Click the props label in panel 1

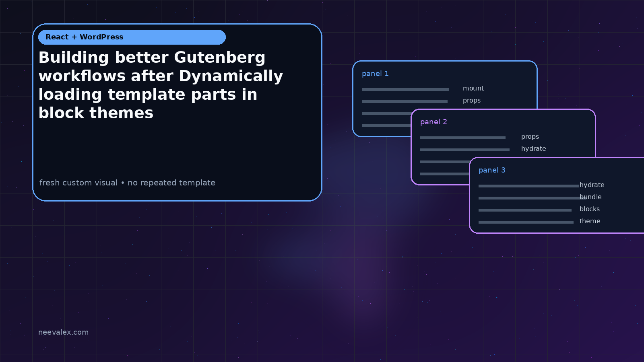coord(472,101)
